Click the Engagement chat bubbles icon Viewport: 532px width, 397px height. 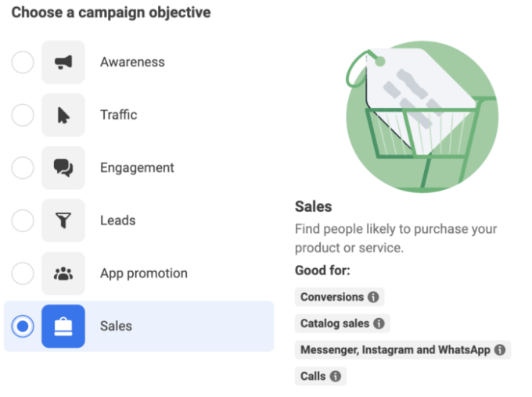click(x=63, y=168)
